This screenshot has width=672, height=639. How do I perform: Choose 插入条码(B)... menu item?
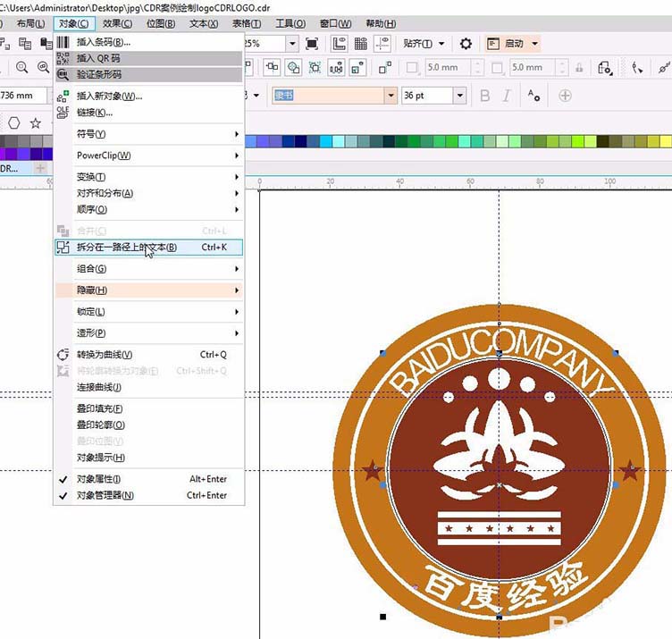tap(148, 42)
